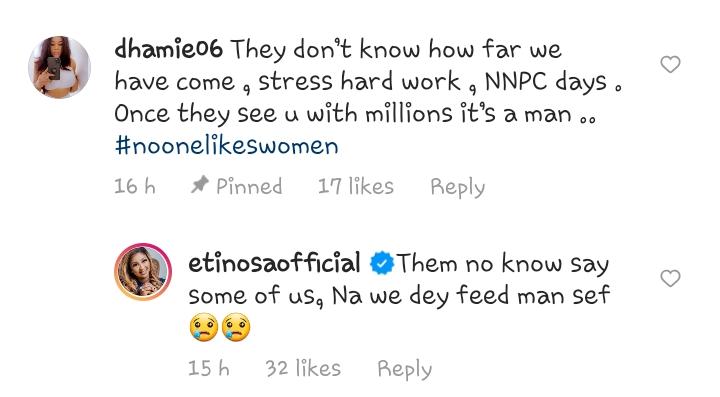Open dhamie06's profile picture
Image resolution: width=720 pixels, height=397 pixels.
point(59,67)
